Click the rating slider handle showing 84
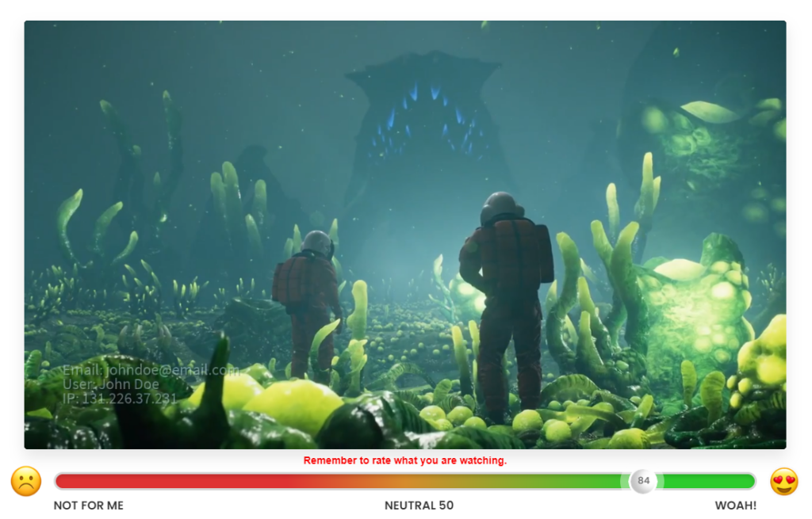Screen dimensions: 812x519 coord(643,481)
